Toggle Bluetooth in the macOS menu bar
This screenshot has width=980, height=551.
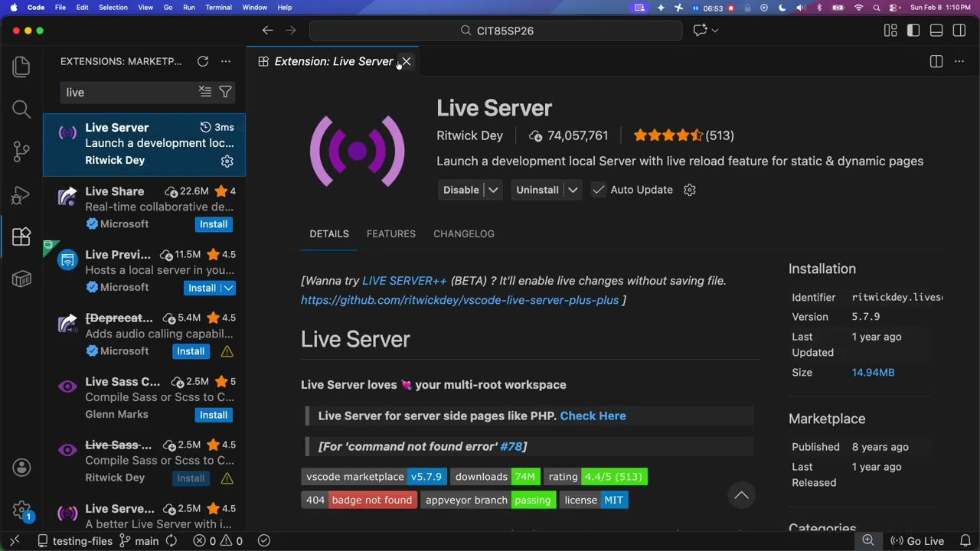coord(818,8)
